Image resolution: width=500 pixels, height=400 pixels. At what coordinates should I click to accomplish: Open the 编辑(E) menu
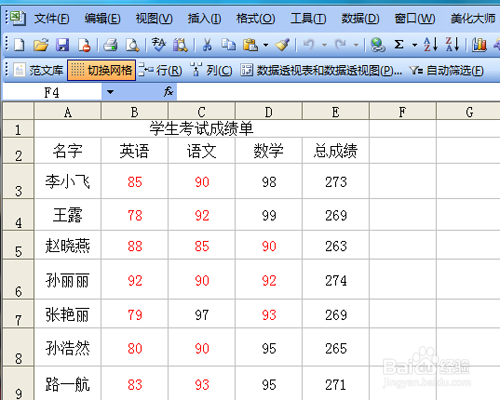102,18
